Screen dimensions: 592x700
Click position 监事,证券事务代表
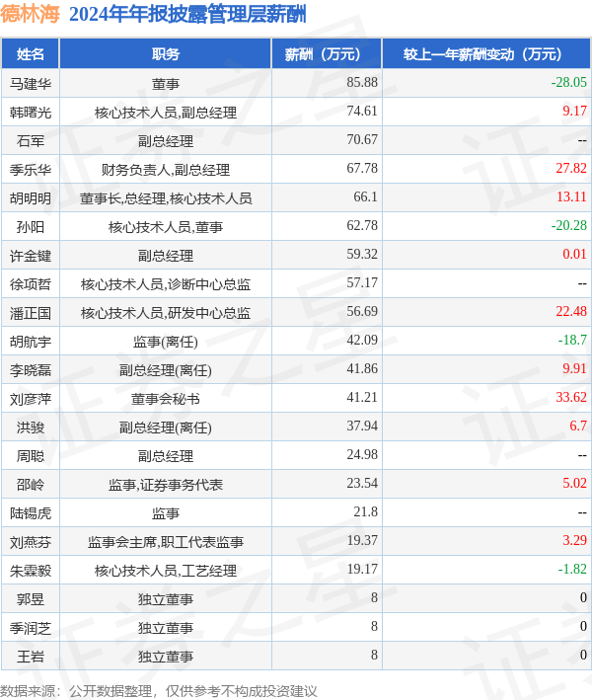pos(166,485)
